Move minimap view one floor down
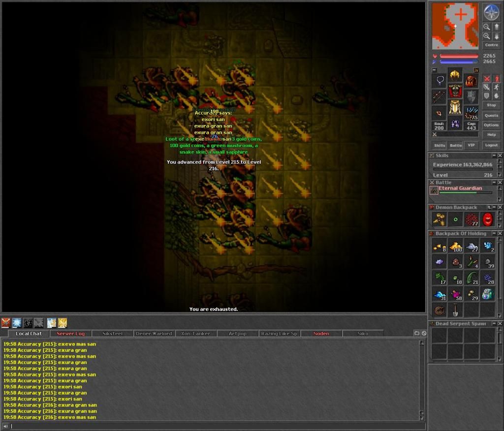Image resolution: width=504 pixels, height=431 pixels. (x=496, y=36)
